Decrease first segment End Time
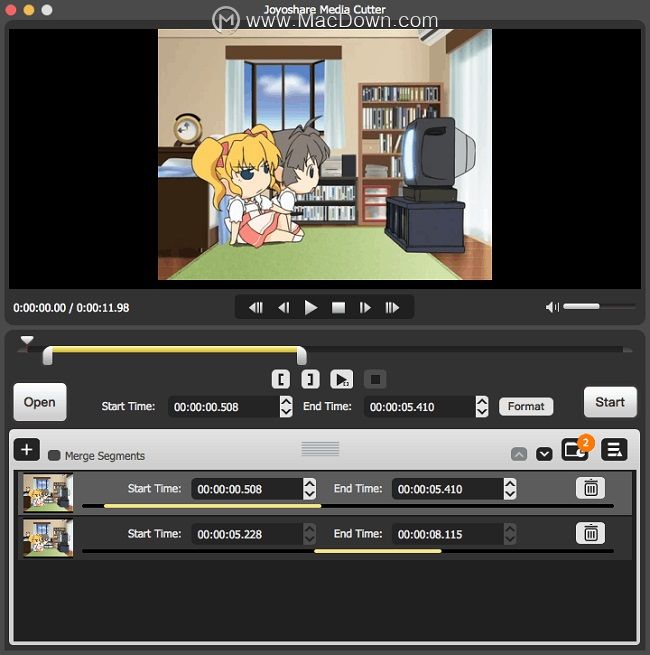650x655 pixels. pos(510,494)
